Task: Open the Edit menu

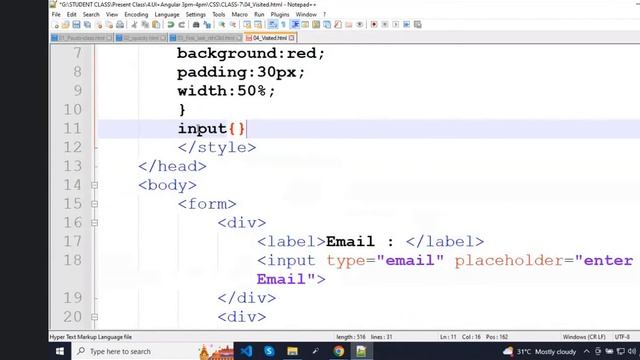Action: point(71,14)
